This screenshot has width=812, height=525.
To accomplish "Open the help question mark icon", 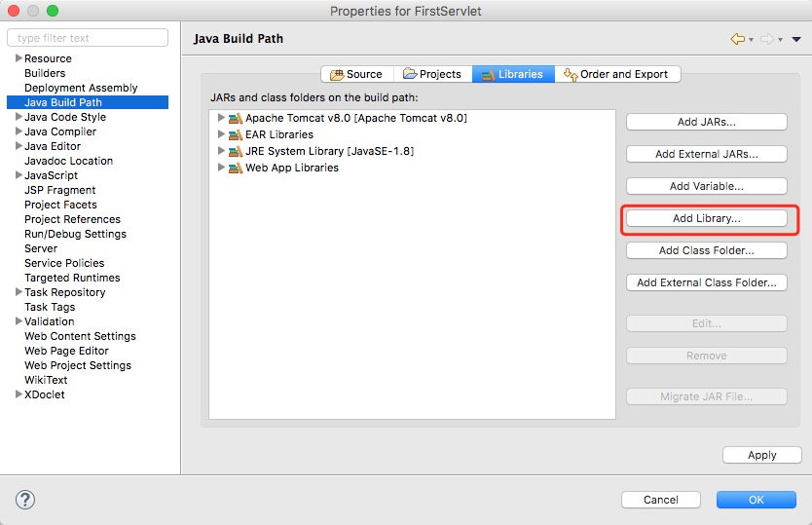I will pos(25,500).
